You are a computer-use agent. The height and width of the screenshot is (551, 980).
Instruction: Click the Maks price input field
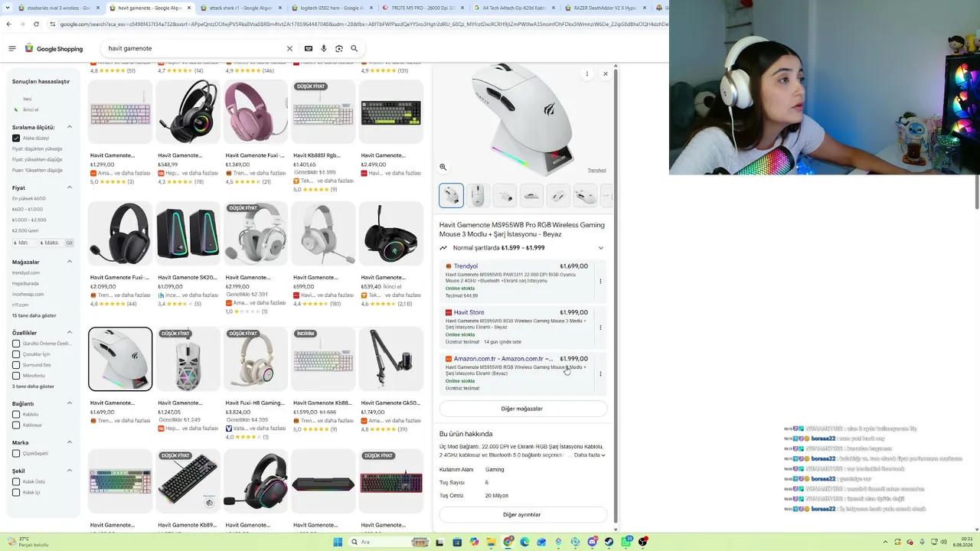coord(51,243)
